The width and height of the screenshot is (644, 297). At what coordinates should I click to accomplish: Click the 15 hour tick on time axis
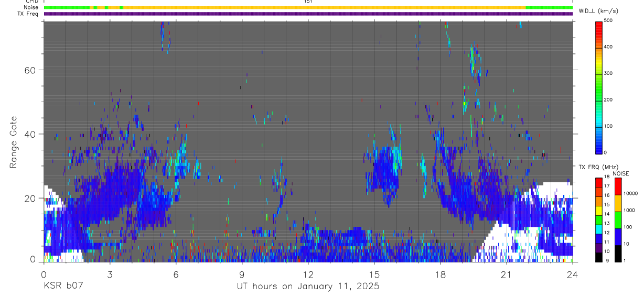tap(374, 274)
